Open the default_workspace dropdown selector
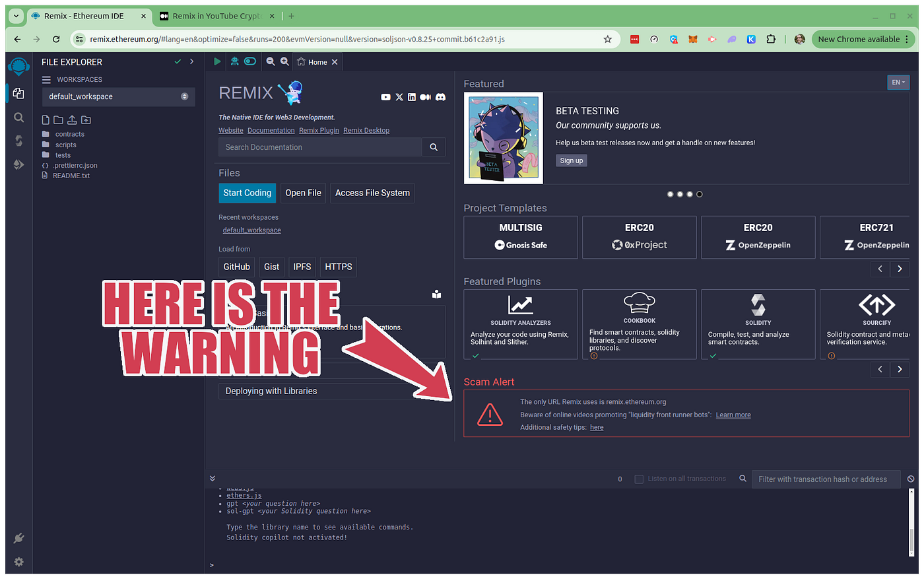924x579 pixels. 119,96
